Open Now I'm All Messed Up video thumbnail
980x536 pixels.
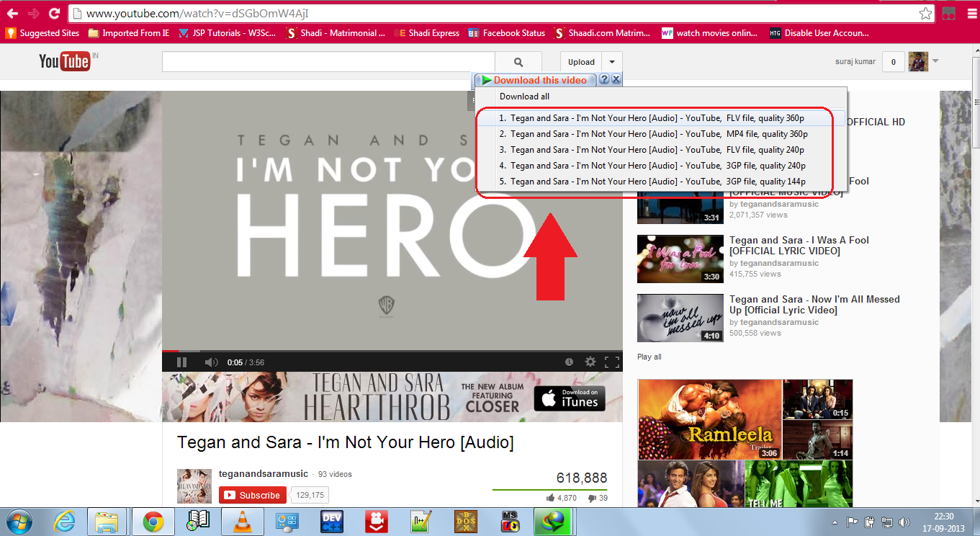tap(680, 318)
